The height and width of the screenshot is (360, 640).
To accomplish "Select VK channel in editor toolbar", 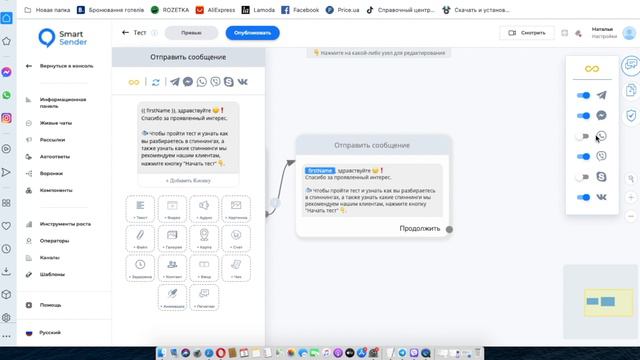I will coord(242,82).
